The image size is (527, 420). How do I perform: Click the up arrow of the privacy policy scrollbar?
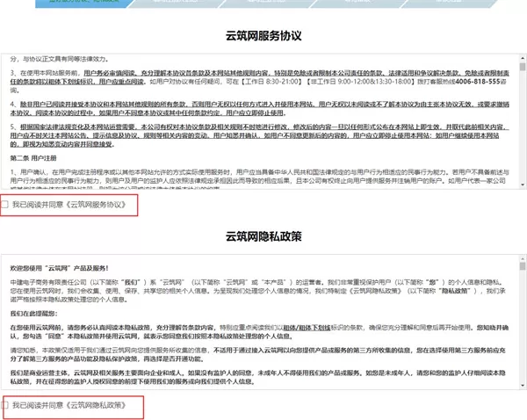point(523,258)
